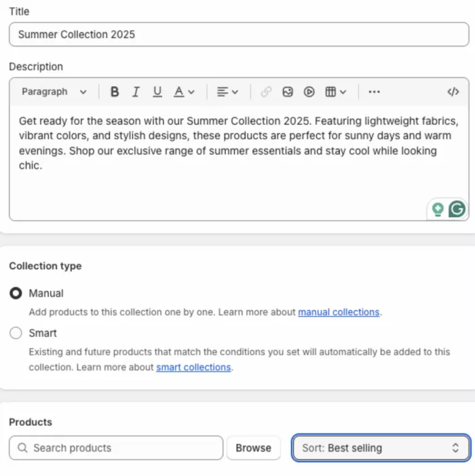Click the Browse products button
Image resolution: width=475 pixels, height=476 pixels.
253,448
